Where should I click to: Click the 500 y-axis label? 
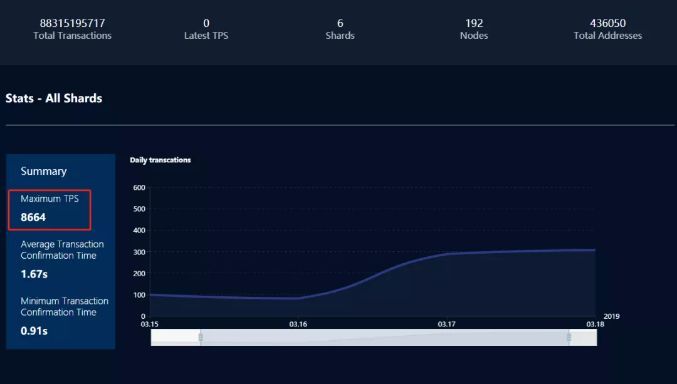click(x=139, y=209)
